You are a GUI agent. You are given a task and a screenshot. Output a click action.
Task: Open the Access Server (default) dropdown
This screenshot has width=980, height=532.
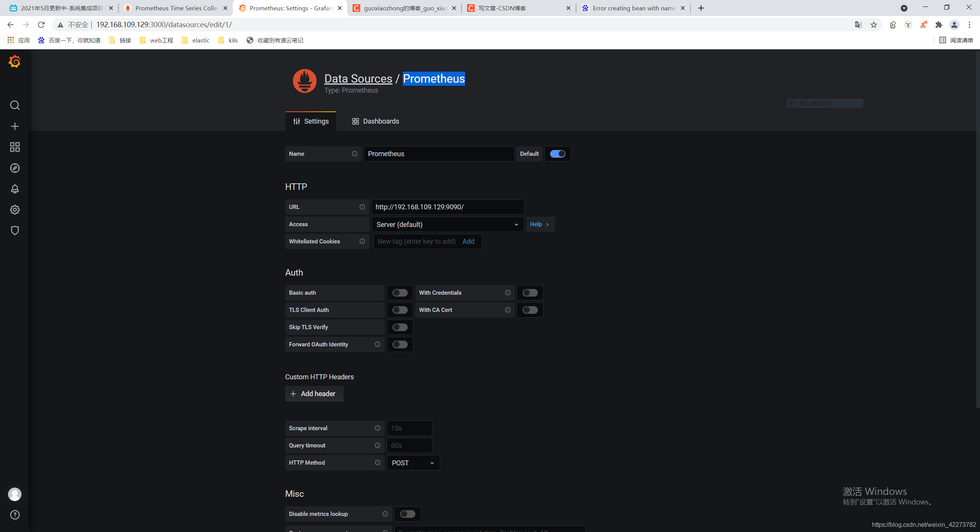448,224
